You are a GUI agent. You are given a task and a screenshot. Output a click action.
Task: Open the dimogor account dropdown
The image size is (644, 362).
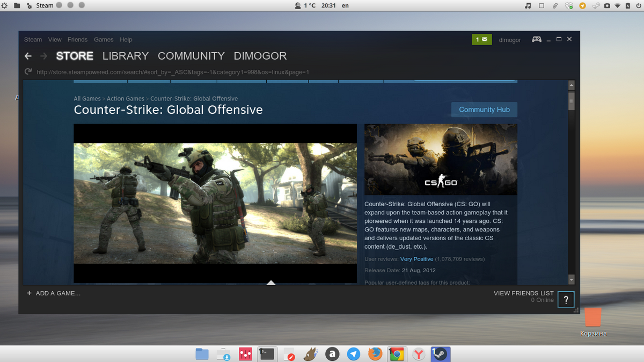[x=510, y=40]
